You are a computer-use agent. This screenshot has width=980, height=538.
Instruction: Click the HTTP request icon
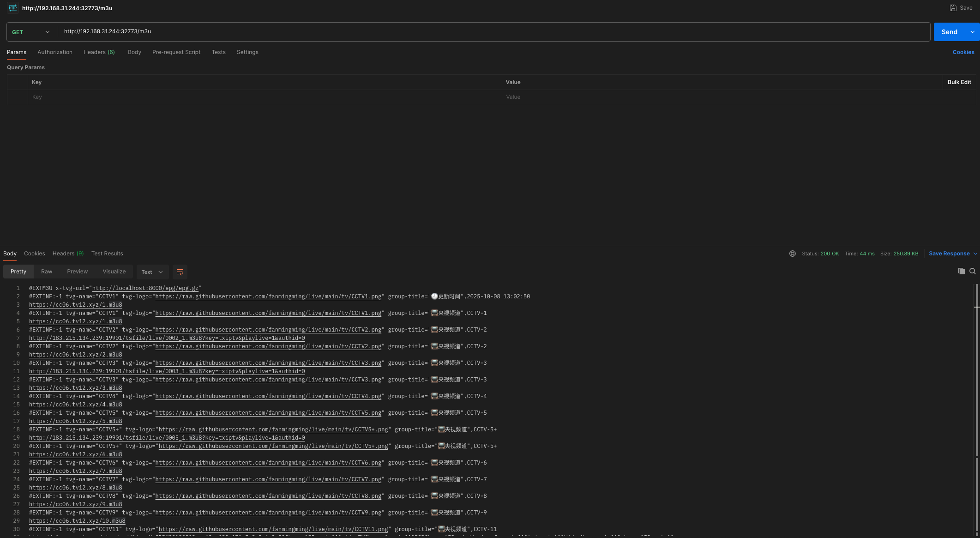click(13, 8)
